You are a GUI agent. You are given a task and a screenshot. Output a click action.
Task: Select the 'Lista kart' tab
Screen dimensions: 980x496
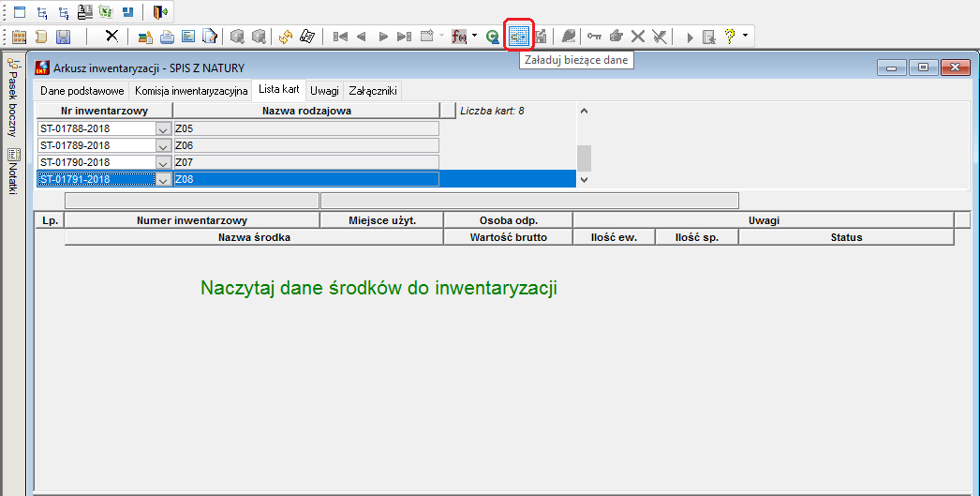click(x=279, y=89)
